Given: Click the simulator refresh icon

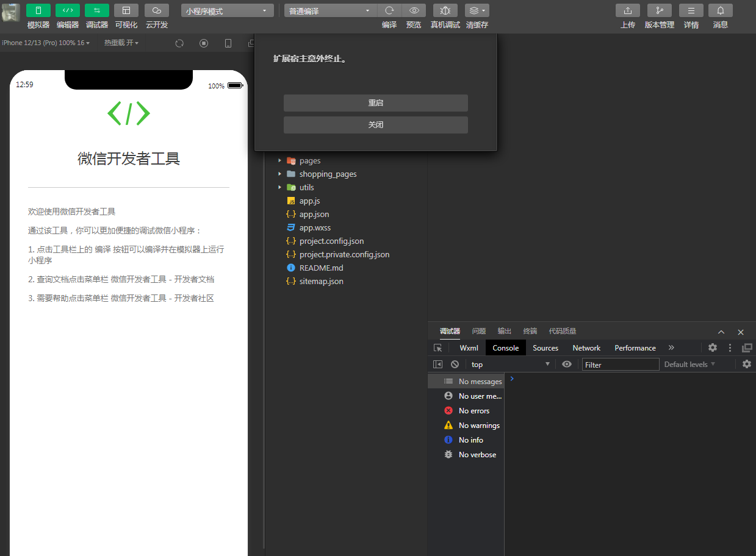Looking at the screenshot, I should [179, 43].
